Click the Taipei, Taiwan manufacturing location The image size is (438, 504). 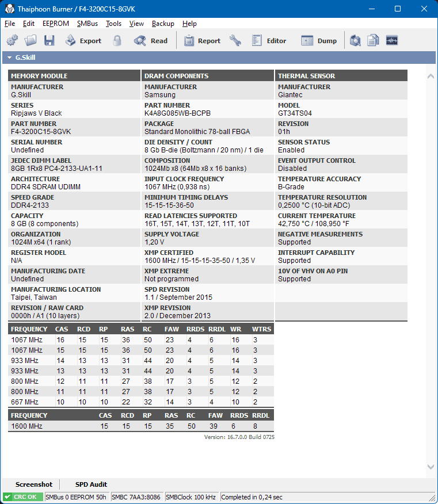coord(34,297)
